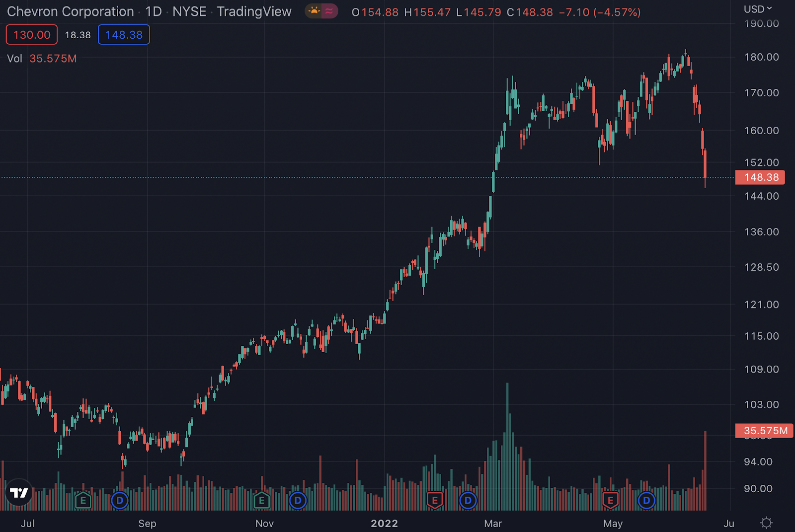The height and width of the screenshot is (532, 795).
Task: Select the Vol indicator legend label
Action: 14,59
